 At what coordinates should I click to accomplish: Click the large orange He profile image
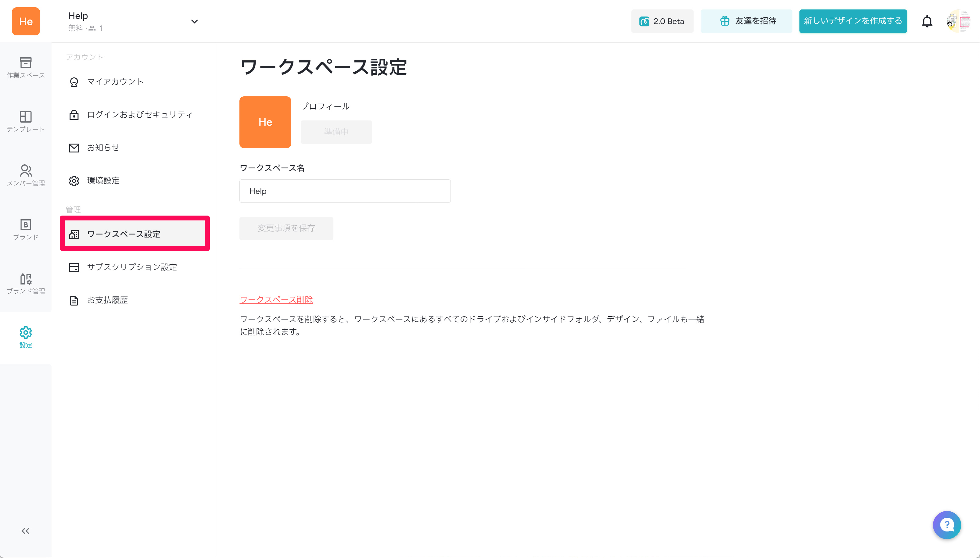click(265, 122)
